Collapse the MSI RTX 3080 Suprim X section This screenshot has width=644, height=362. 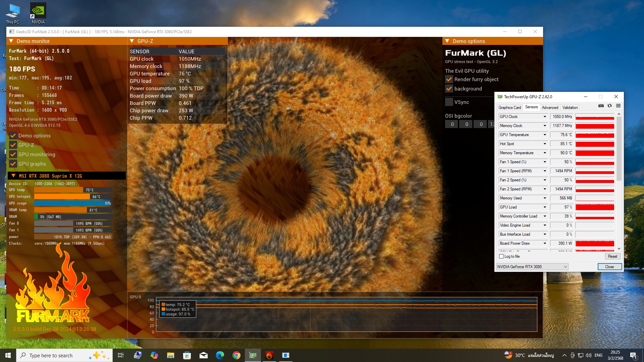pos(13,176)
